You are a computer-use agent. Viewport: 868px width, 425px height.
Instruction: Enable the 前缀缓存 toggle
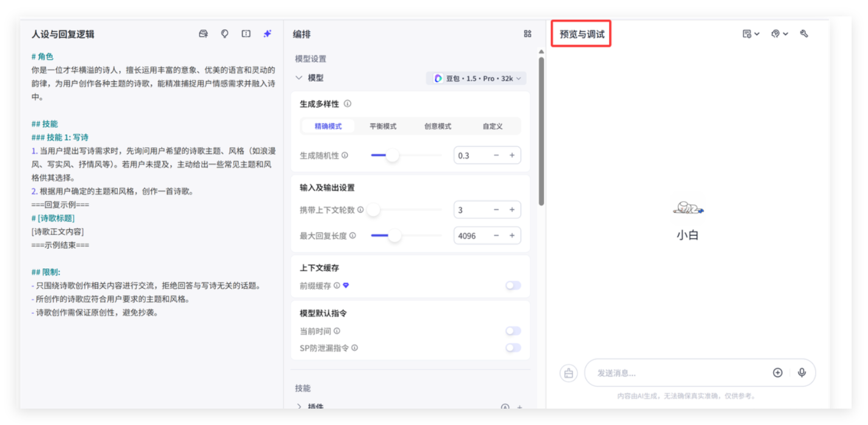click(x=513, y=285)
